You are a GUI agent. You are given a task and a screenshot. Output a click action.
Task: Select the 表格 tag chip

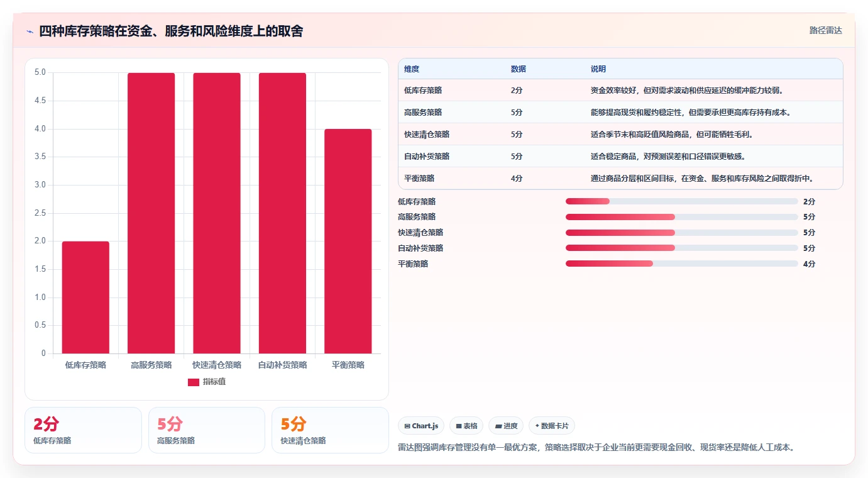(x=466, y=426)
